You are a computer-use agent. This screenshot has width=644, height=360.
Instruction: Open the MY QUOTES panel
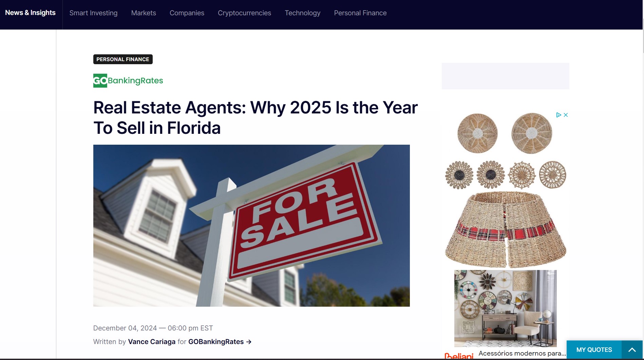coord(594,350)
